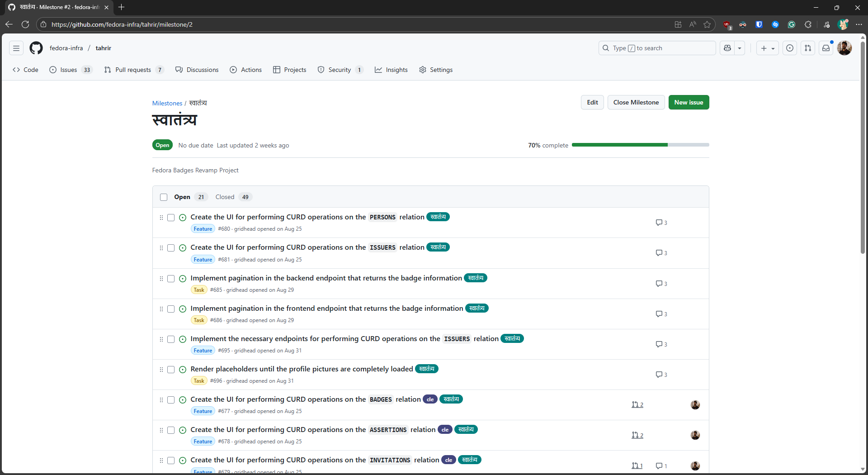868x475 pixels.
Task: Click the comments icon on issue #680
Action: (661, 223)
